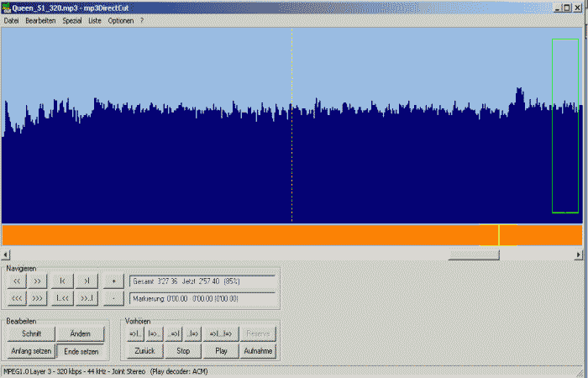The image size is (588, 378).
Task: Click the '<<<' fast rewind button
Action: pos(17,298)
